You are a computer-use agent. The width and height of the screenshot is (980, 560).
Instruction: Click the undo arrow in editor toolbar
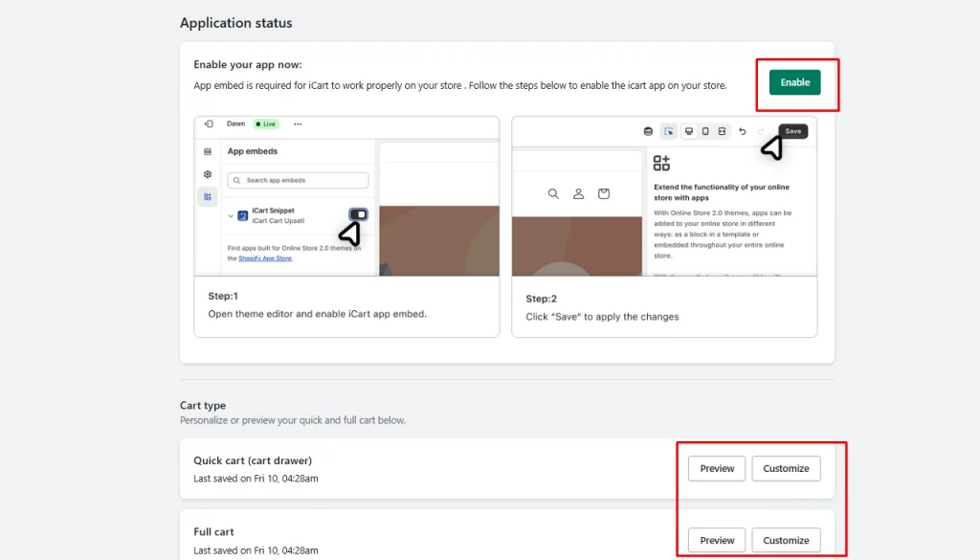(742, 131)
